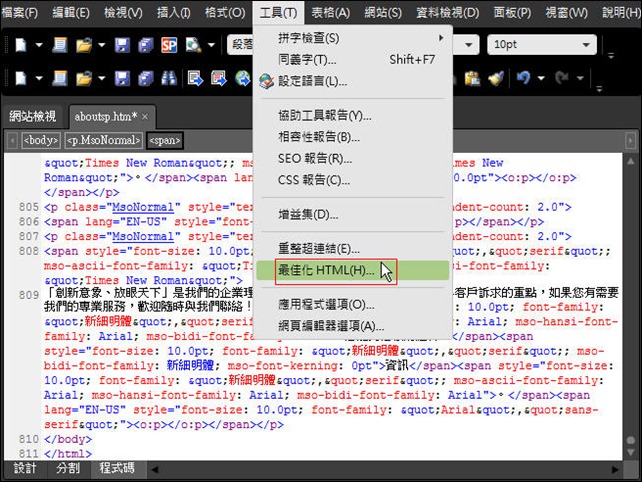Click the binoculars Find icon

[169, 78]
